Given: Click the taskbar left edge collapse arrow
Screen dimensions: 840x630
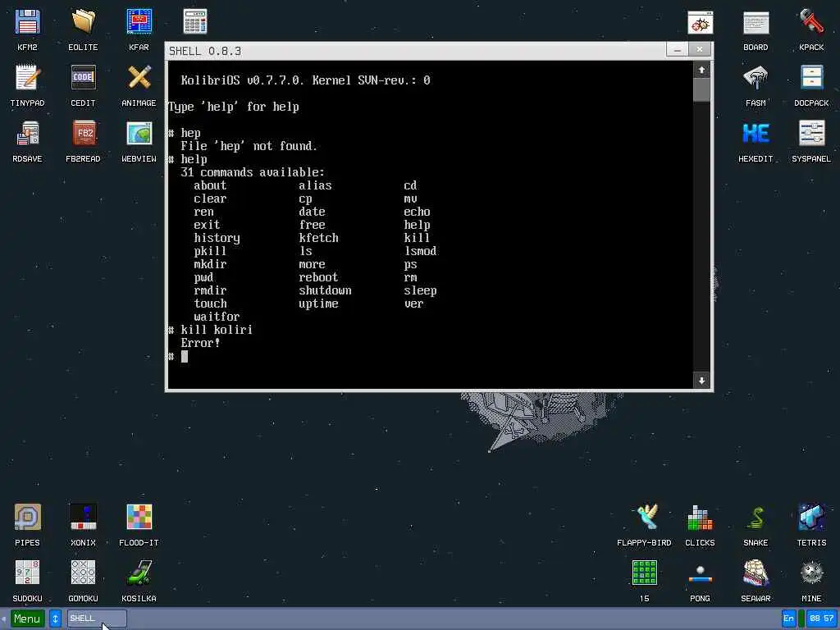Looking at the screenshot, I should coord(3,619).
